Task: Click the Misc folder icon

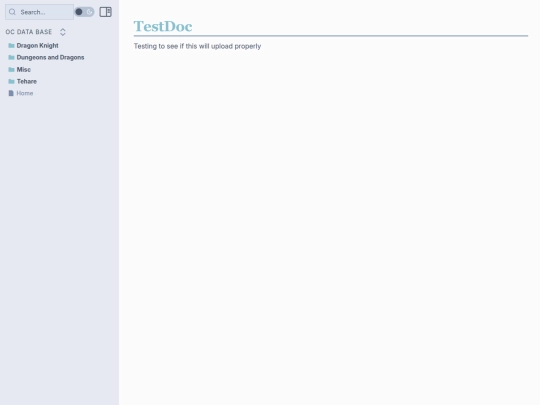Action: point(11,70)
